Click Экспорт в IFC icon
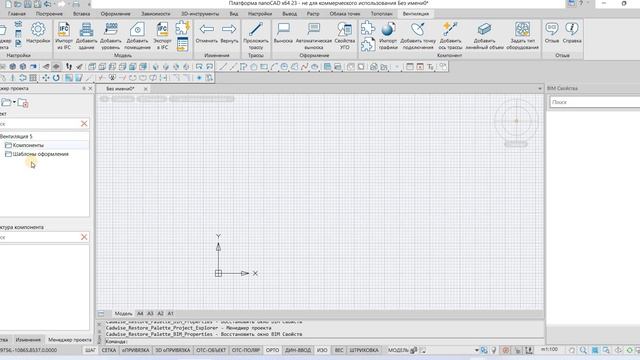Screen dimensions: 640x360 tap(162, 29)
